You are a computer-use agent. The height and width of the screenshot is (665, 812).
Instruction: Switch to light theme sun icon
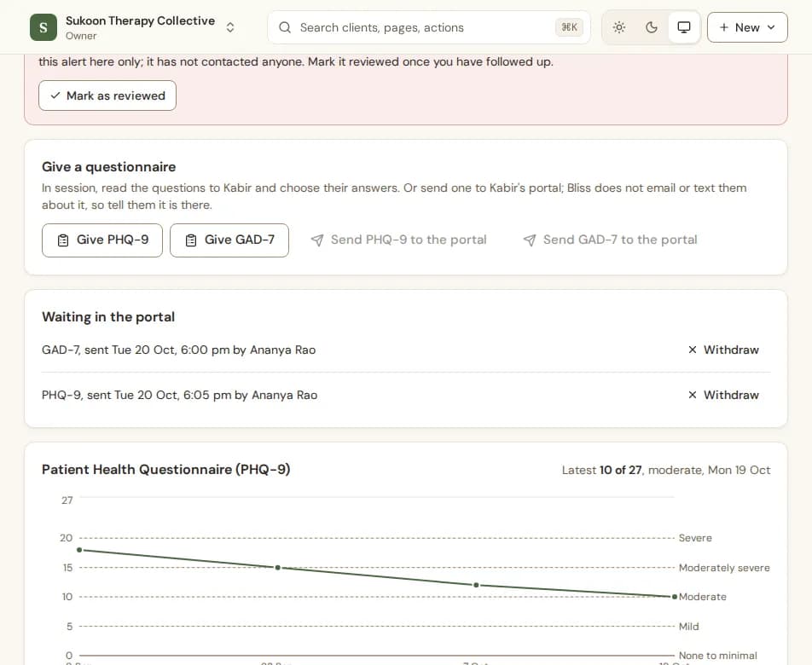tap(619, 27)
